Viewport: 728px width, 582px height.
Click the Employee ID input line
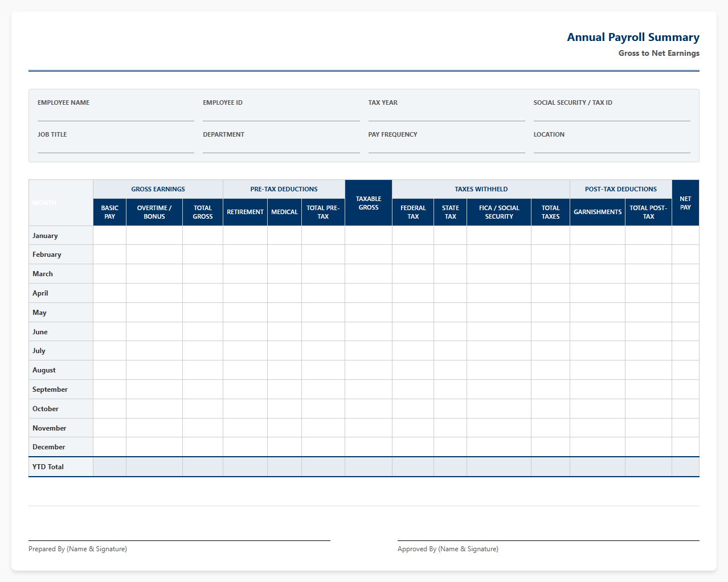click(x=281, y=116)
